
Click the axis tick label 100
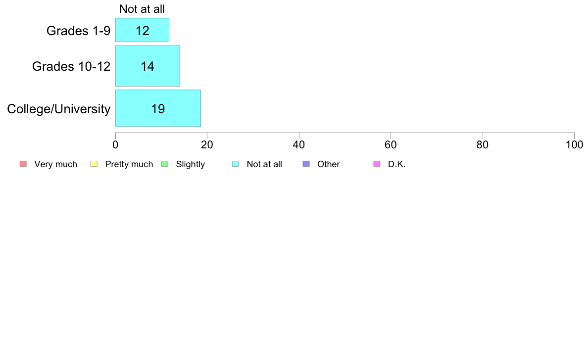[x=574, y=145]
